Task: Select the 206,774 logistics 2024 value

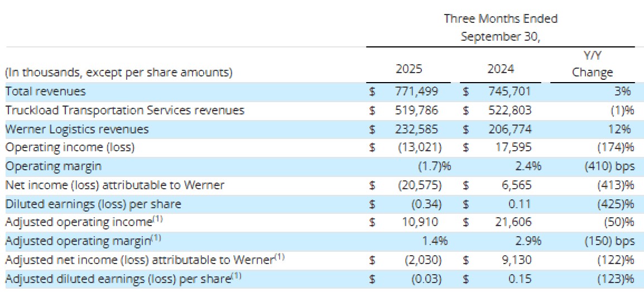Action: [510, 129]
